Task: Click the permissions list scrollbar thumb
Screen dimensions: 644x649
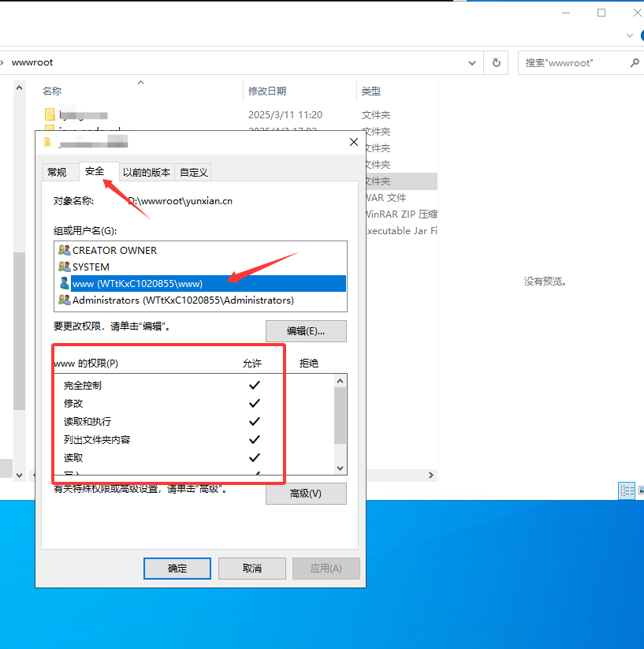Action: pos(340,416)
